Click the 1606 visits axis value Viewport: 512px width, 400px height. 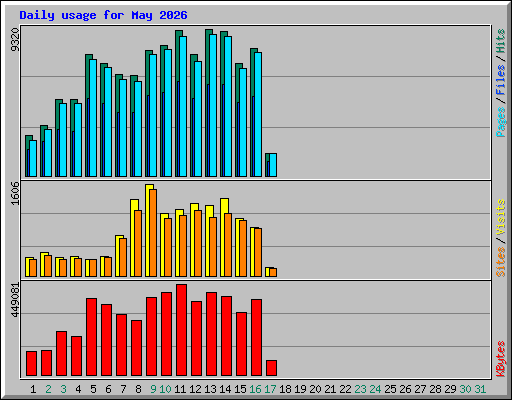(x=15, y=193)
